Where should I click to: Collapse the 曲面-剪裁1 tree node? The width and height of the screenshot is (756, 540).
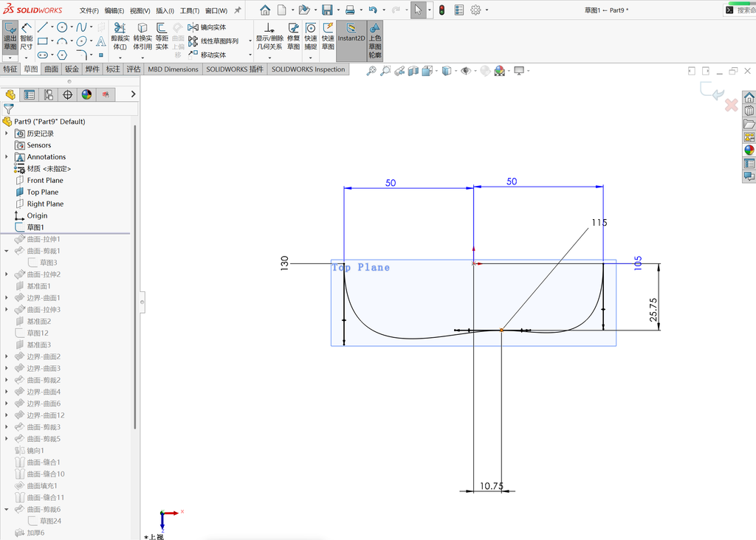6,251
